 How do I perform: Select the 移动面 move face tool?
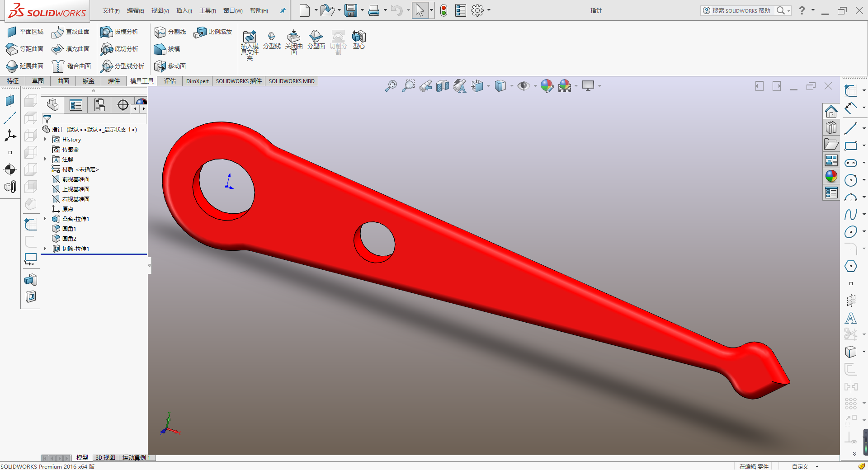[170, 66]
